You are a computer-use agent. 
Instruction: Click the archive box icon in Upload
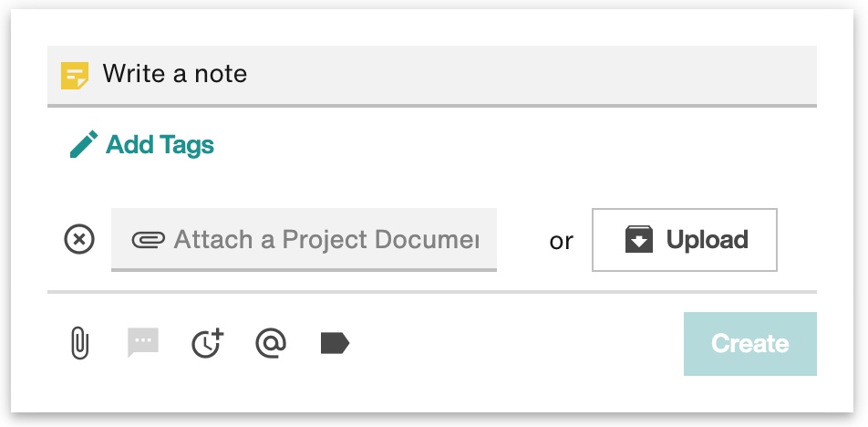tap(639, 240)
